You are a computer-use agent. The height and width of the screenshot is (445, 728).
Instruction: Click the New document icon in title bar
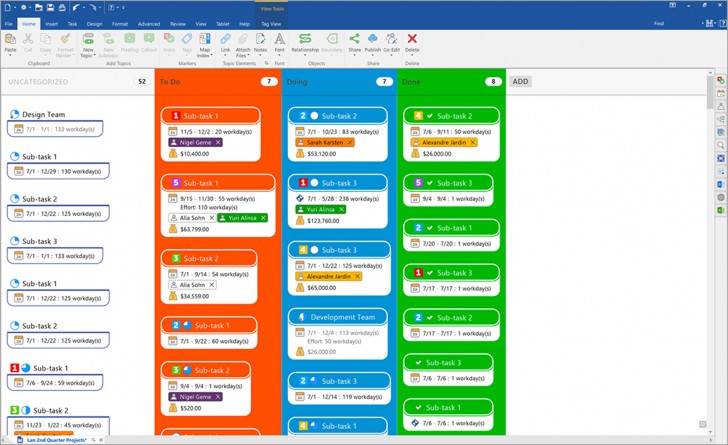tap(8, 7)
